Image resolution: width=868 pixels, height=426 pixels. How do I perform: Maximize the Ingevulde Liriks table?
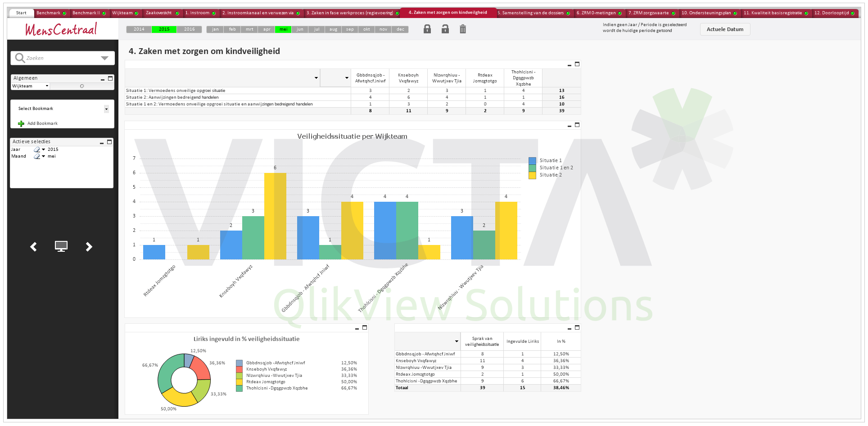pos(577,328)
